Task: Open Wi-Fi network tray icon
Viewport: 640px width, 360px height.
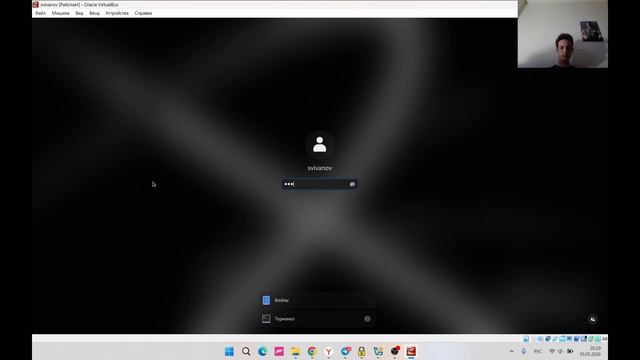Action: 552,351
